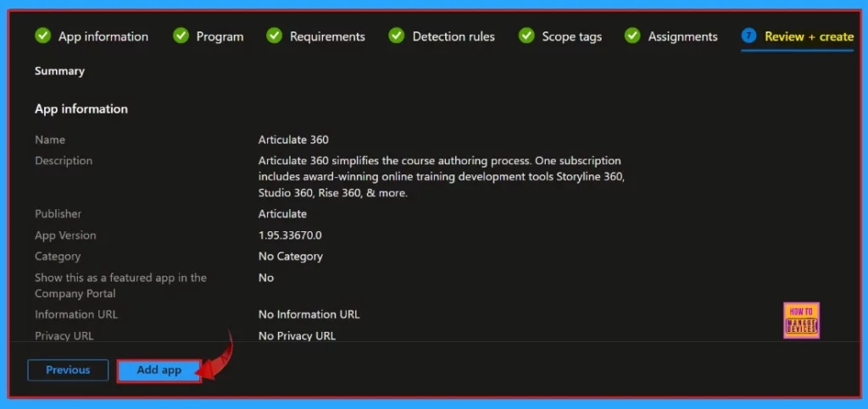Click the Description field label
The height and width of the screenshot is (409, 868).
coord(64,161)
